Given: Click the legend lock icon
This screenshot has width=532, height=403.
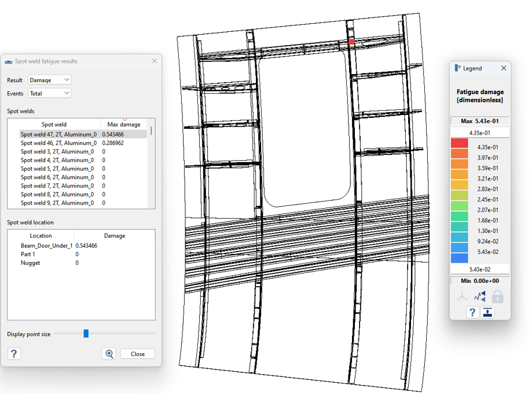Looking at the screenshot, I should click(x=497, y=297).
